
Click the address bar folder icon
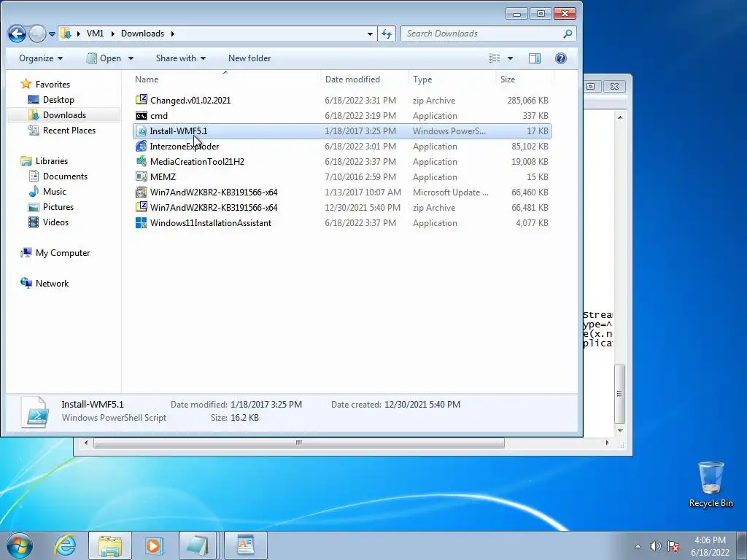coord(66,34)
